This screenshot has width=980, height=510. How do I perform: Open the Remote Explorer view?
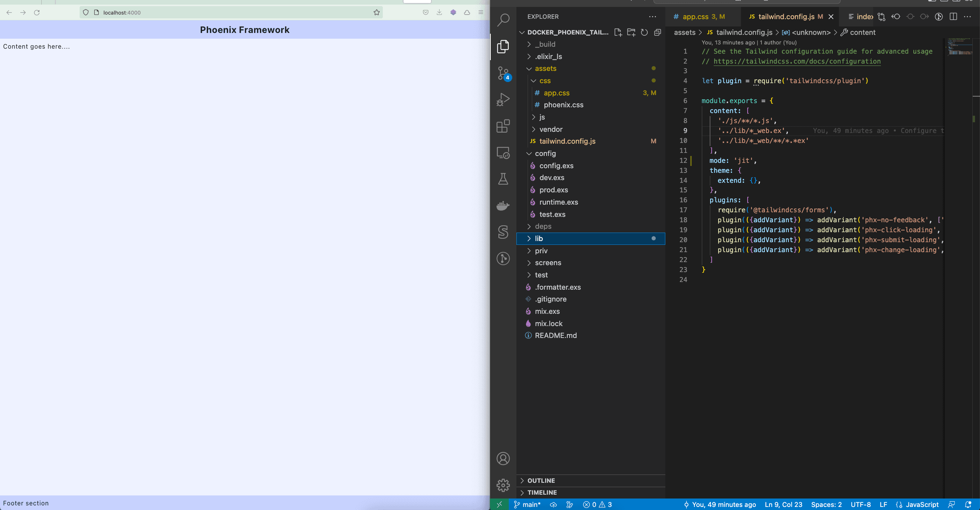[x=503, y=153]
